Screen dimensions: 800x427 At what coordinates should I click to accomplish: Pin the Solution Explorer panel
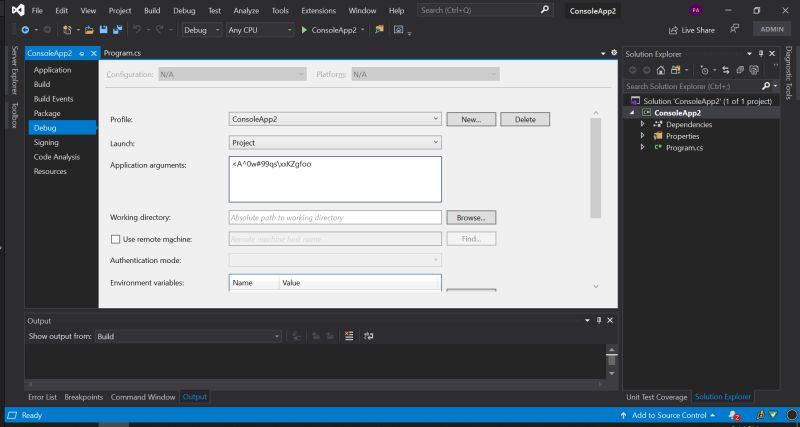click(x=761, y=54)
